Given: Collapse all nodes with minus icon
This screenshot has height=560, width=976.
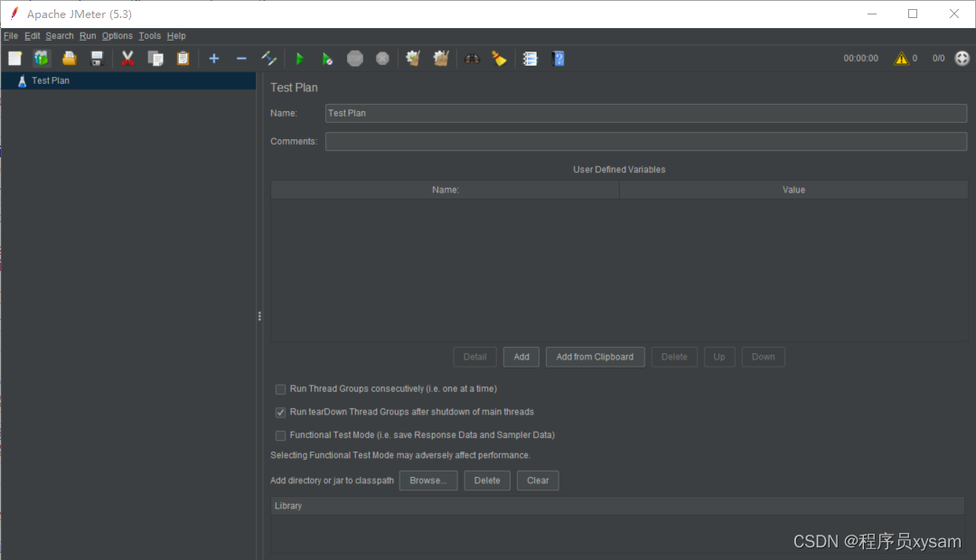Looking at the screenshot, I should 241,59.
